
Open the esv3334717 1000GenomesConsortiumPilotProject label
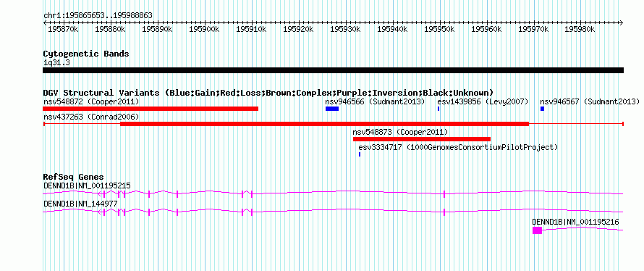(x=458, y=147)
